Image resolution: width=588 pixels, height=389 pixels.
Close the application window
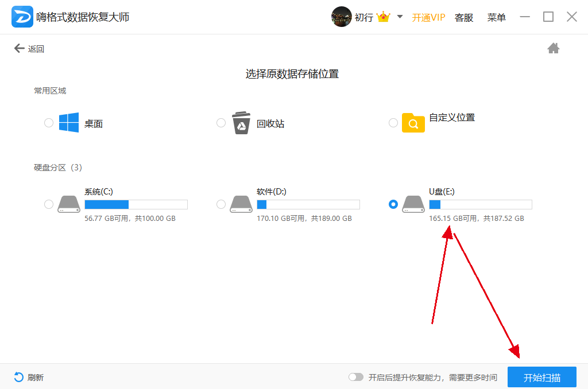(572, 17)
